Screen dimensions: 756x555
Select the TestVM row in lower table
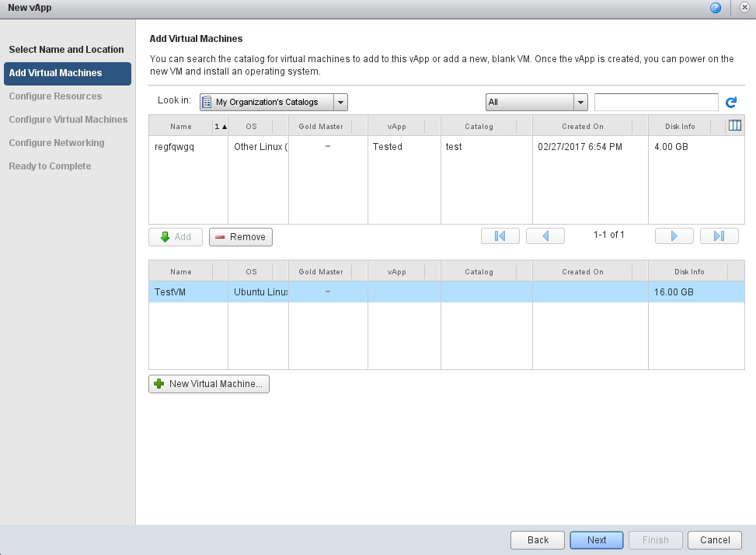171,292
